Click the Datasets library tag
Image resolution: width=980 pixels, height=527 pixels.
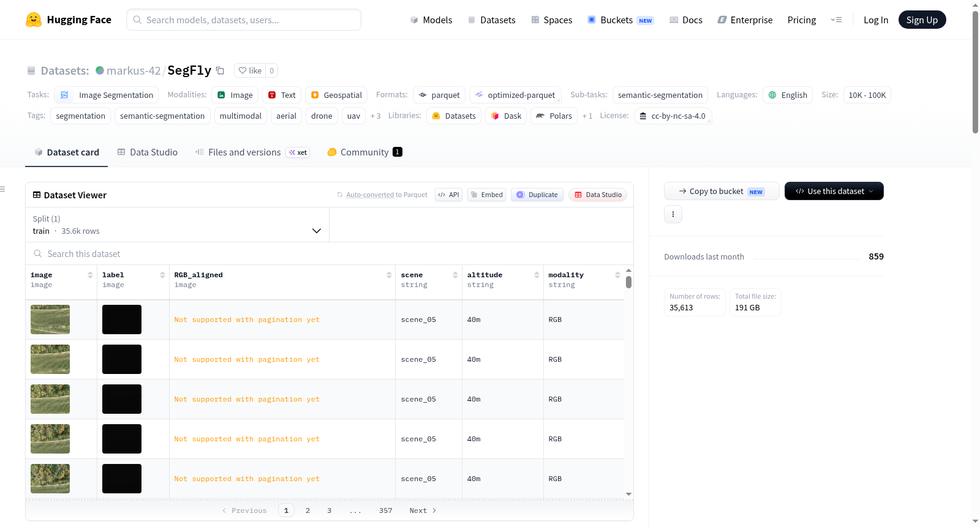[x=454, y=116]
